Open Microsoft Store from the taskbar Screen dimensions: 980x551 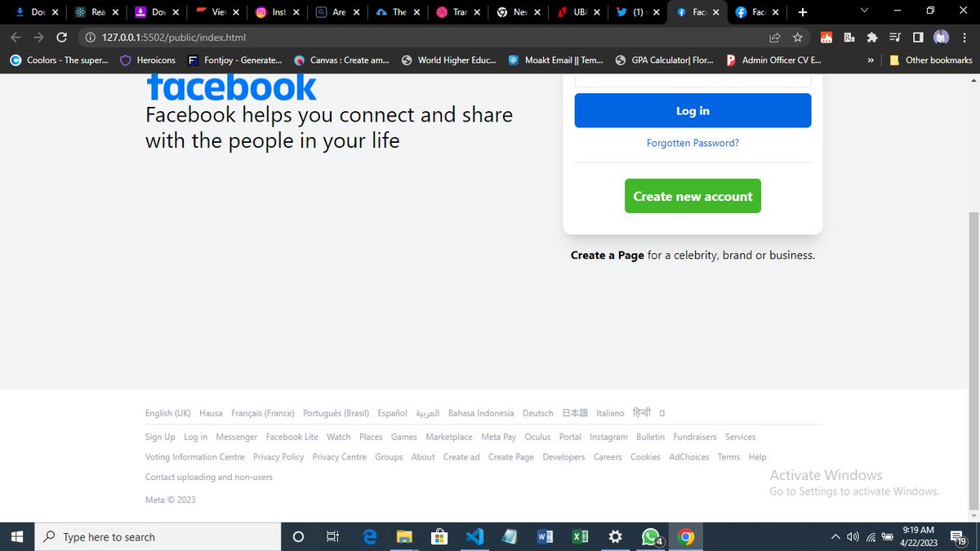(439, 536)
